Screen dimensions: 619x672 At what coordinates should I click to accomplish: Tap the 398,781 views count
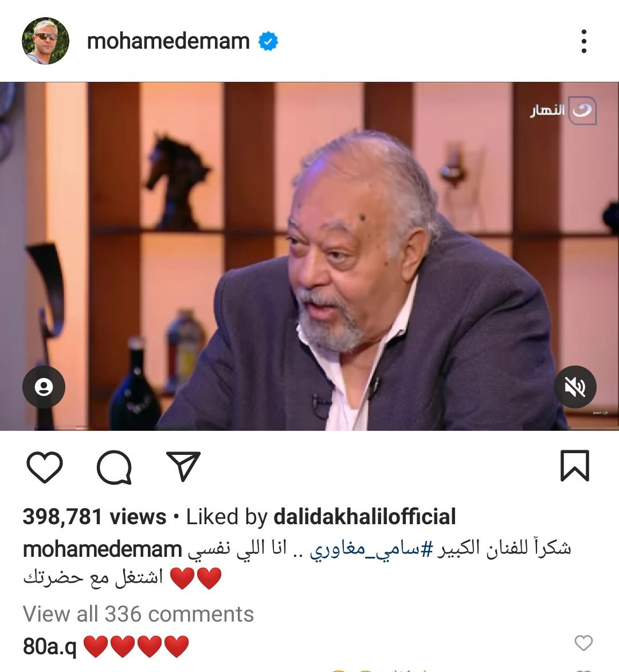(95, 516)
